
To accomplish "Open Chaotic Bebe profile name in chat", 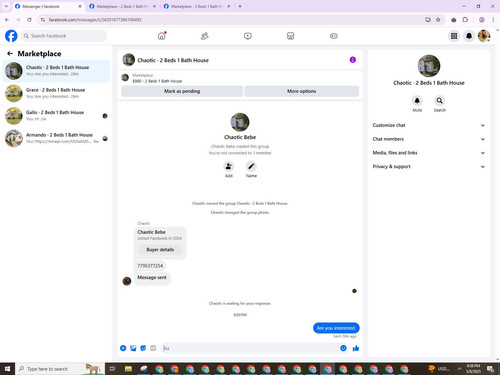I will 240,137.
